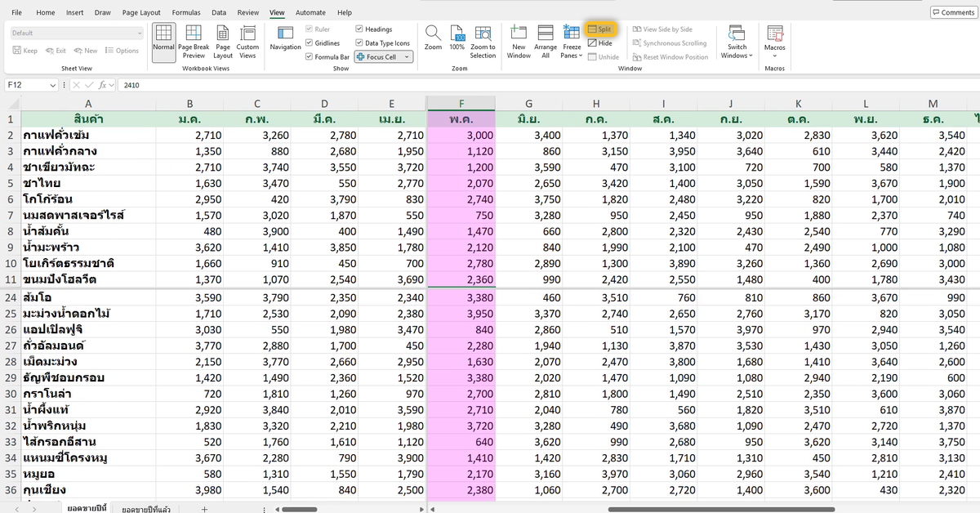Switch to the Insert tab
The width and height of the screenshot is (980, 513).
(x=74, y=12)
